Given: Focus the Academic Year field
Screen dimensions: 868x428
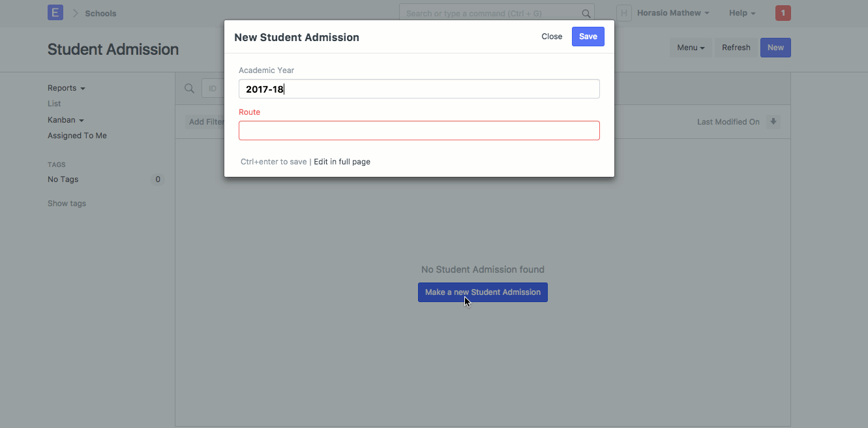Looking at the screenshot, I should [419, 89].
